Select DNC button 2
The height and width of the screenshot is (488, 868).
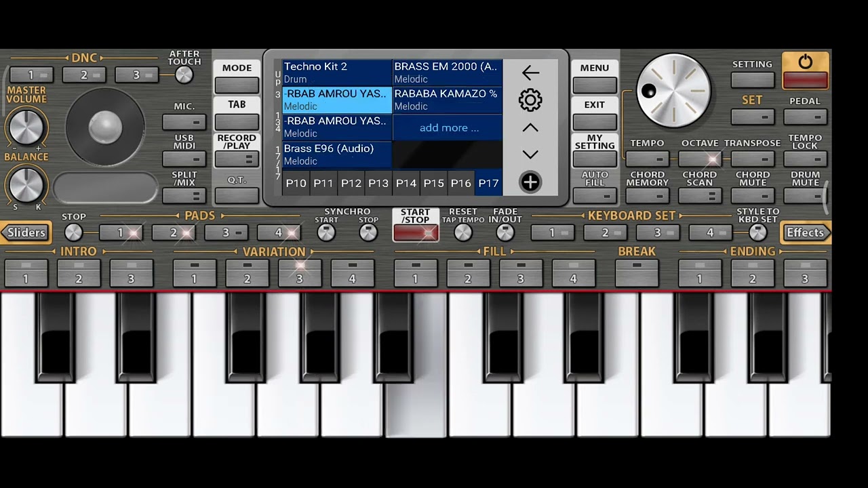point(84,75)
